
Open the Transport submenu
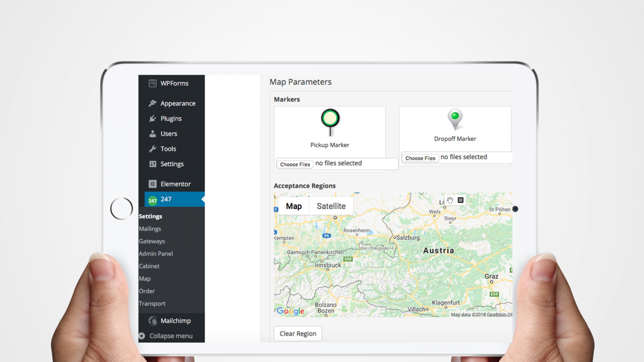(x=152, y=304)
